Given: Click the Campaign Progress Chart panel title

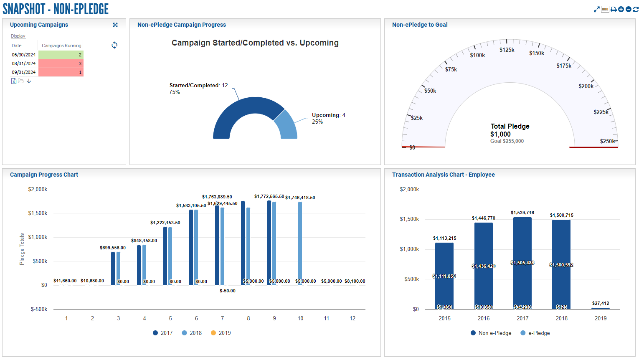Looking at the screenshot, I should point(44,175).
